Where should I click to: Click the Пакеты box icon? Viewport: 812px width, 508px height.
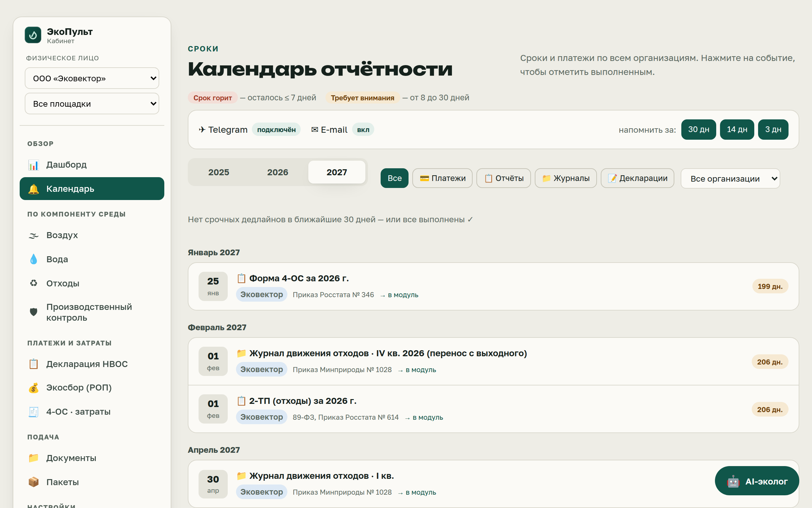point(34,482)
